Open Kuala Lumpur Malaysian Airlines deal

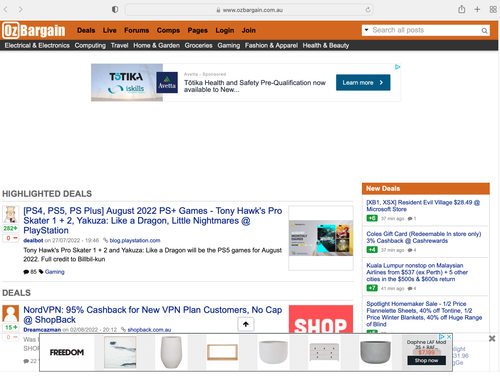tap(417, 272)
